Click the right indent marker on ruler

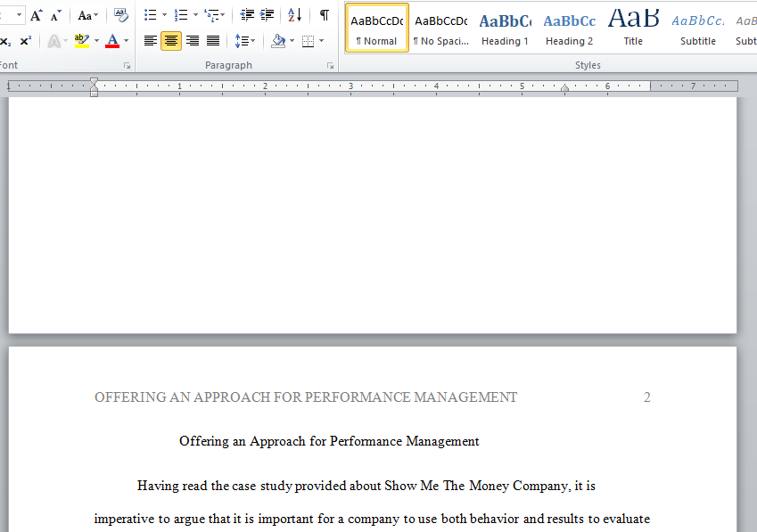(564, 88)
